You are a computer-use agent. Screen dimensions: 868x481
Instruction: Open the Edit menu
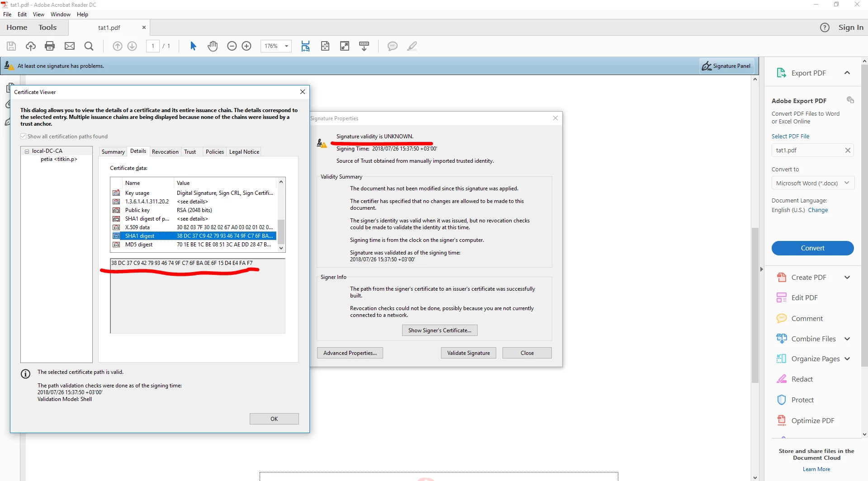pos(22,14)
